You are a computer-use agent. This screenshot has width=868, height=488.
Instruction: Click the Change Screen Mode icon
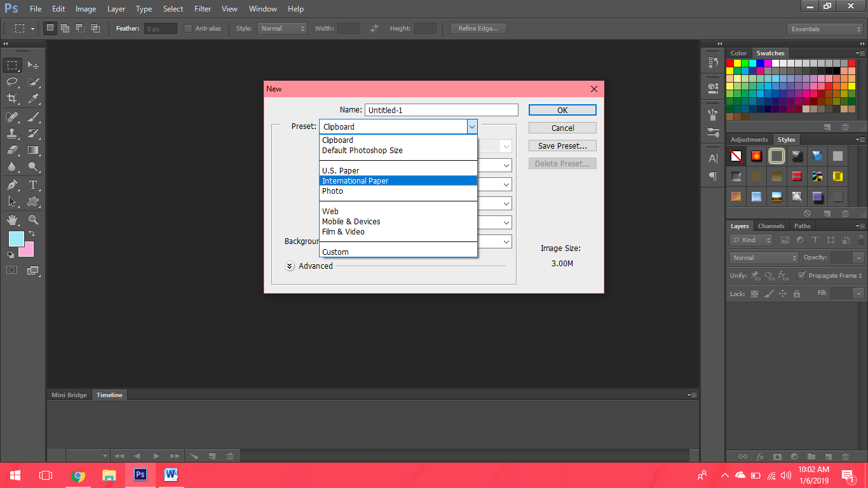click(33, 270)
